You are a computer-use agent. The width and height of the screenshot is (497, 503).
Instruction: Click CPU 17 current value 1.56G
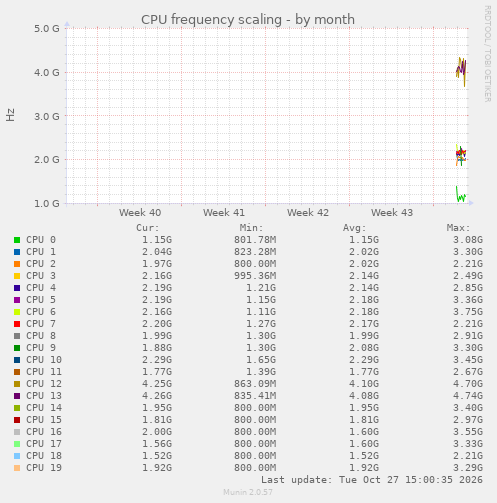coord(157,444)
